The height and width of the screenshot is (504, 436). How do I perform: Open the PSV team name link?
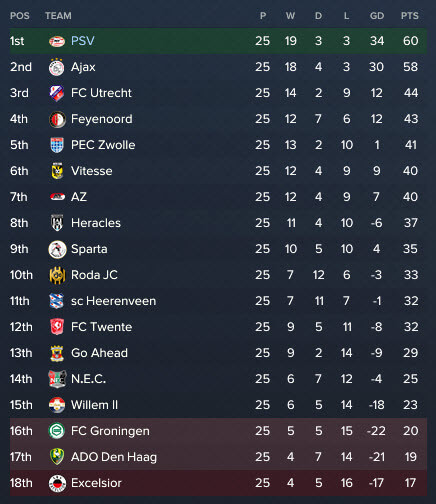tap(83, 41)
